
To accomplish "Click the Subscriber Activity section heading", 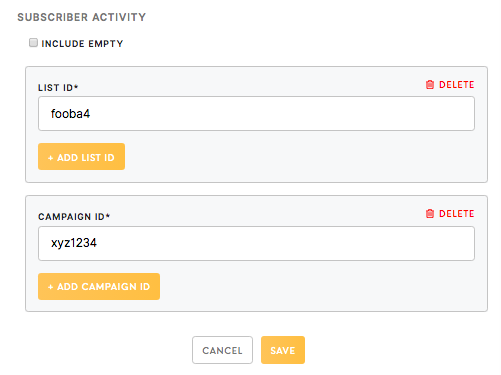I will (x=82, y=17).
